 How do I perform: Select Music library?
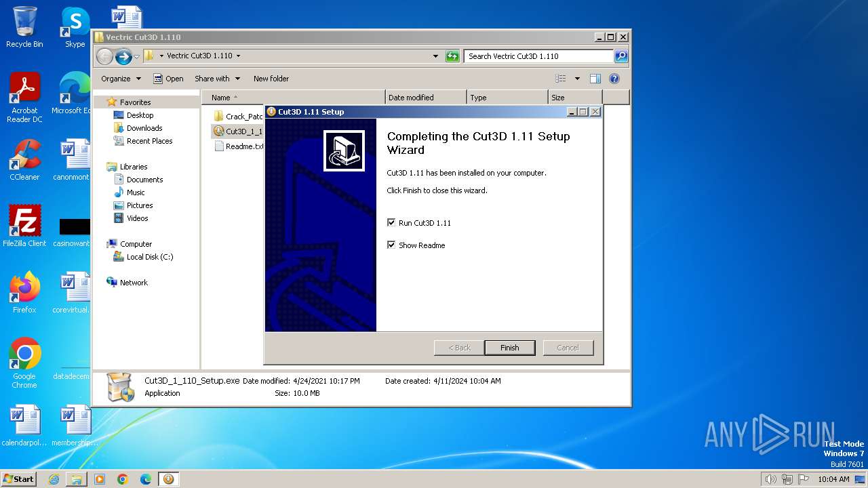[136, 192]
